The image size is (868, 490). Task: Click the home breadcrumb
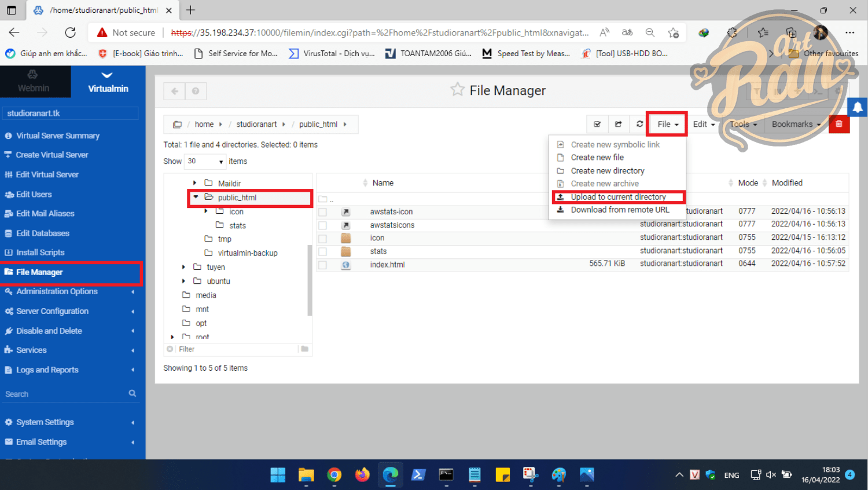tap(204, 124)
